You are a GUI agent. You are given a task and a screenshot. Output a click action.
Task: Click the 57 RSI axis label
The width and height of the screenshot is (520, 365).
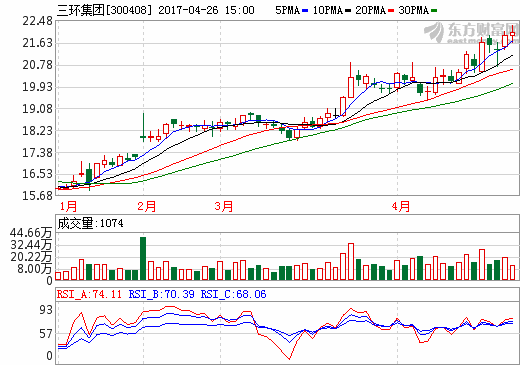tap(46, 334)
